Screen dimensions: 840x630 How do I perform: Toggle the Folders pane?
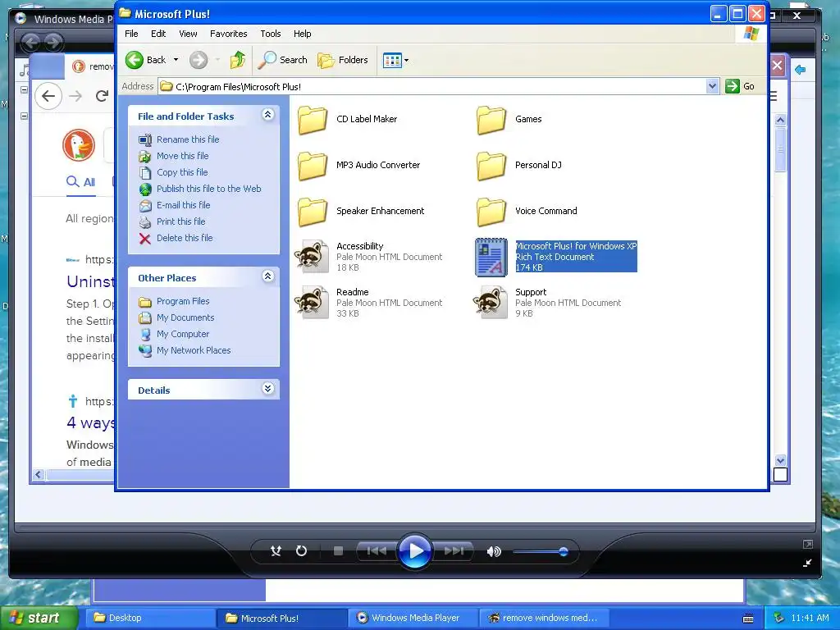pos(343,60)
